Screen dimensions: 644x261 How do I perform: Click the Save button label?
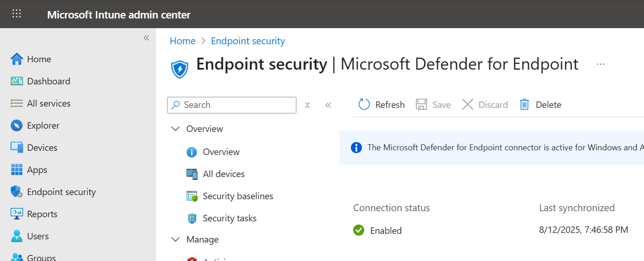pos(441,105)
